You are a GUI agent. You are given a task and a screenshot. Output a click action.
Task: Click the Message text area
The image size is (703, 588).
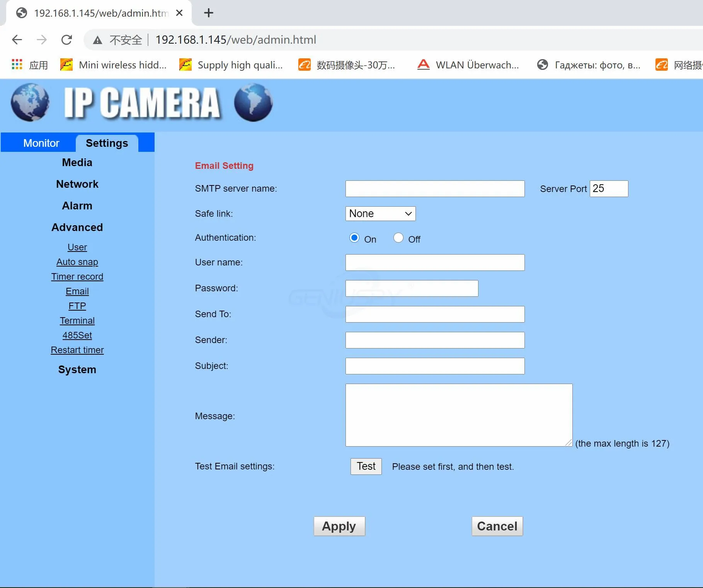(459, 415)
